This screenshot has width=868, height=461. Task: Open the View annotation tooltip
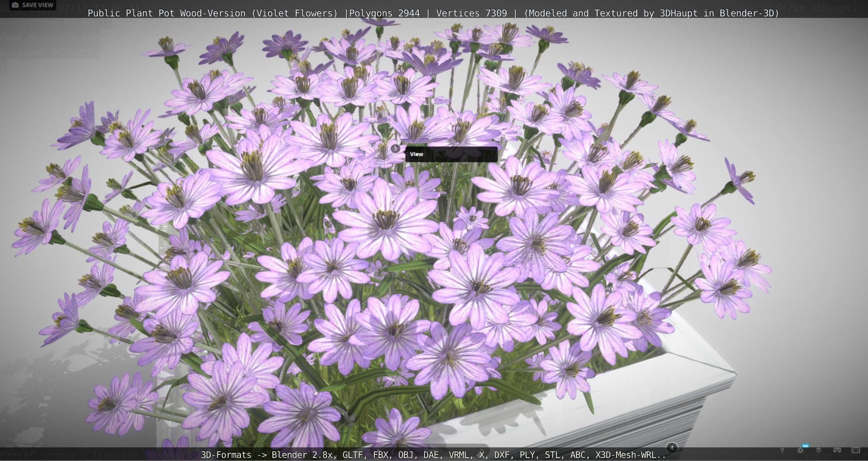pos(451,154)
